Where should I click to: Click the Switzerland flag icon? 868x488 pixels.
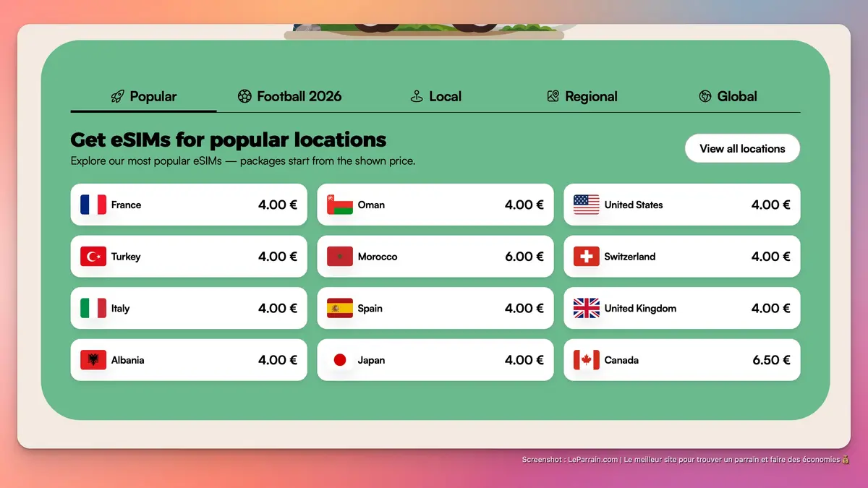(x=587, y=257)
